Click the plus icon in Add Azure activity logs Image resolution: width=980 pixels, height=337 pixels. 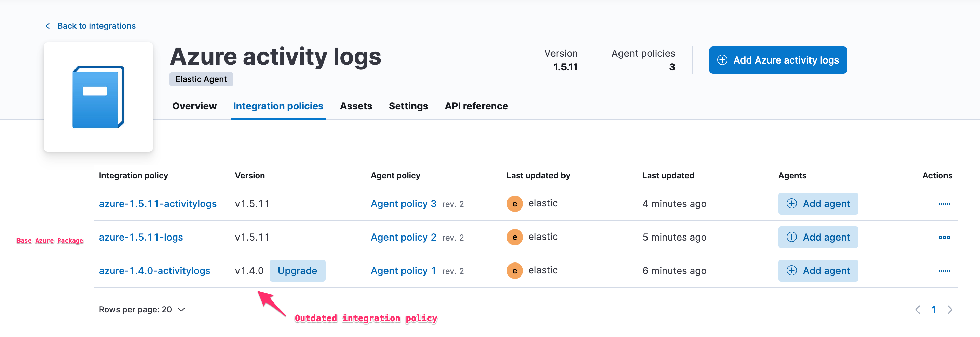coord(722,60)
